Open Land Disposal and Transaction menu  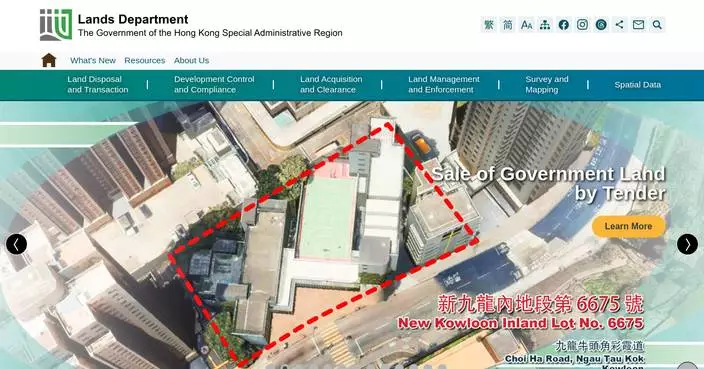tap(98, 84)
